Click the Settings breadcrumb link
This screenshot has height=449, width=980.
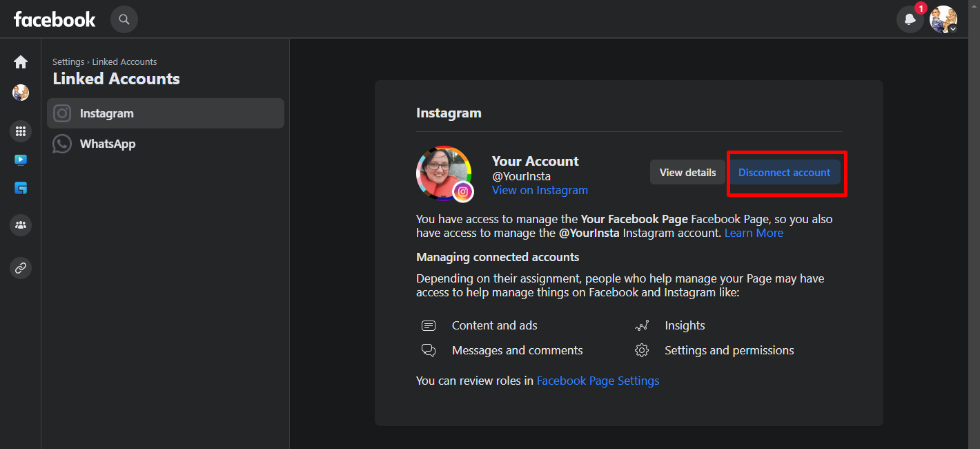tap(68, 62)
